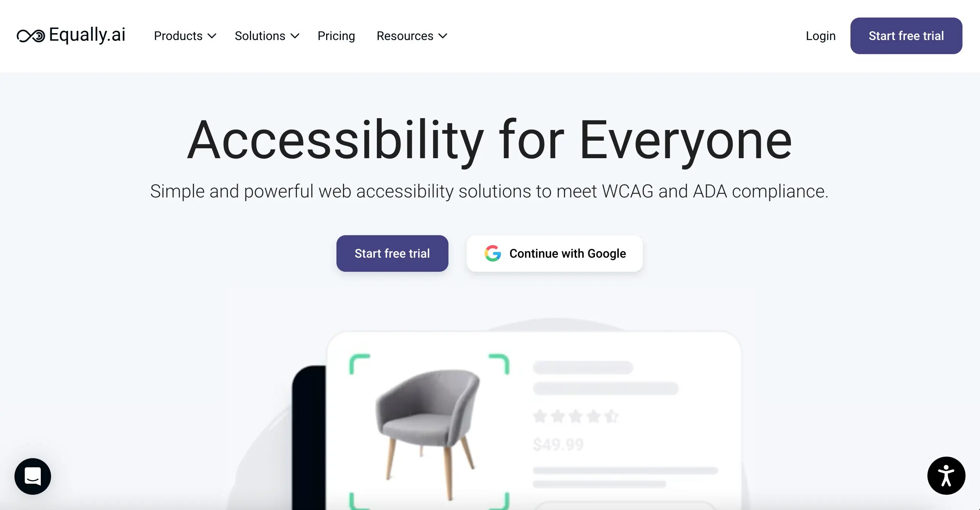Click the Login menu item
The height and width of the screenshot is (510, 980).
[x=821, y=36]
